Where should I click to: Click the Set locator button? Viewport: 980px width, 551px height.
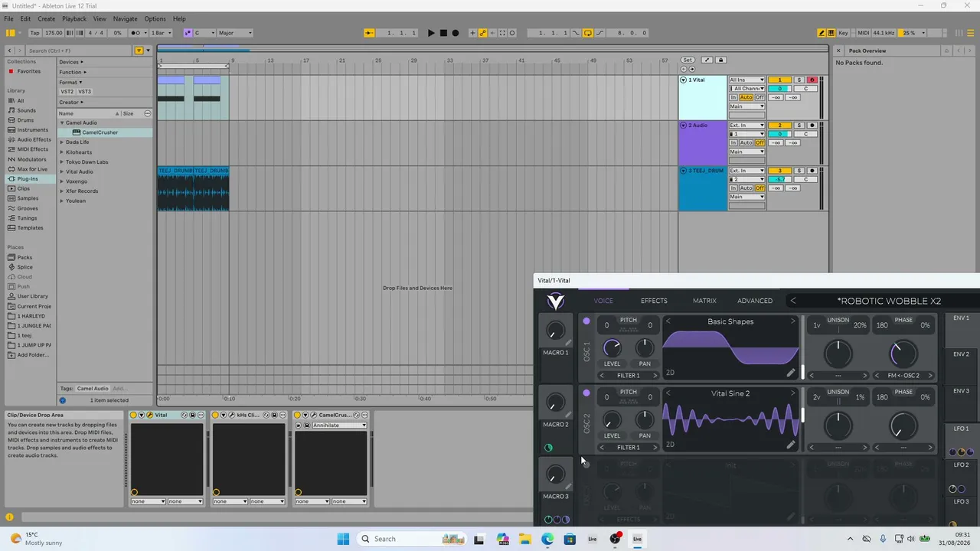[x=688, y=60]
